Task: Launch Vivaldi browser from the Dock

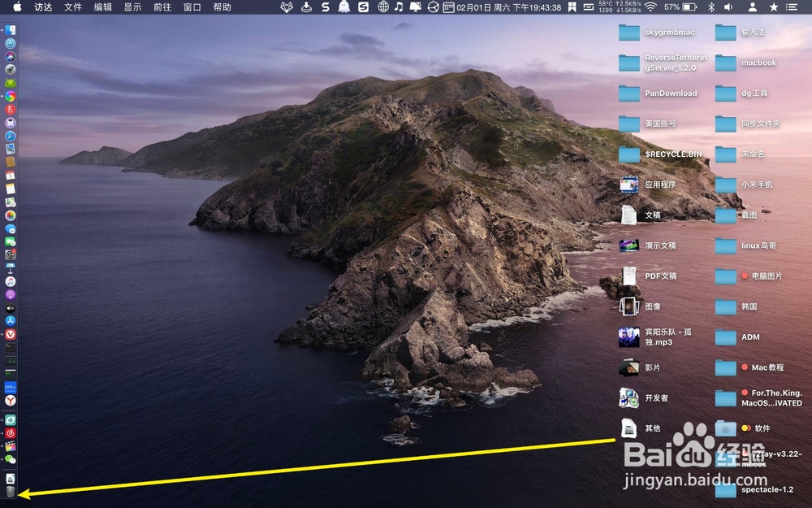Action: pos(11,334)
